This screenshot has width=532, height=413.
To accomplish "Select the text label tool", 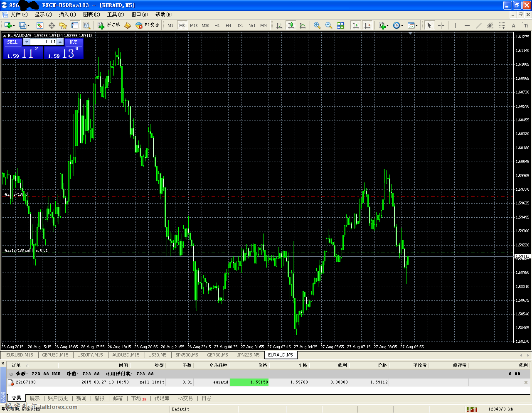I will 525,25.
